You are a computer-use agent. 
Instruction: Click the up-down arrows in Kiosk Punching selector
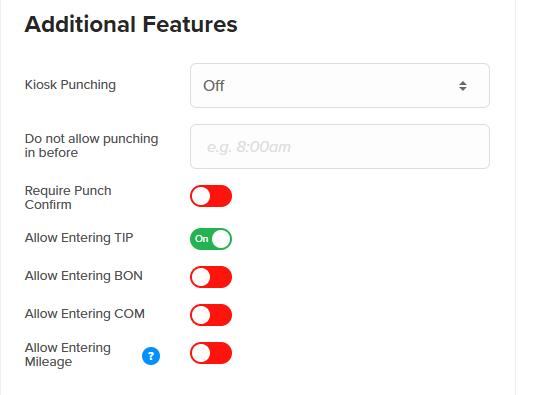(x=462, y=86)
